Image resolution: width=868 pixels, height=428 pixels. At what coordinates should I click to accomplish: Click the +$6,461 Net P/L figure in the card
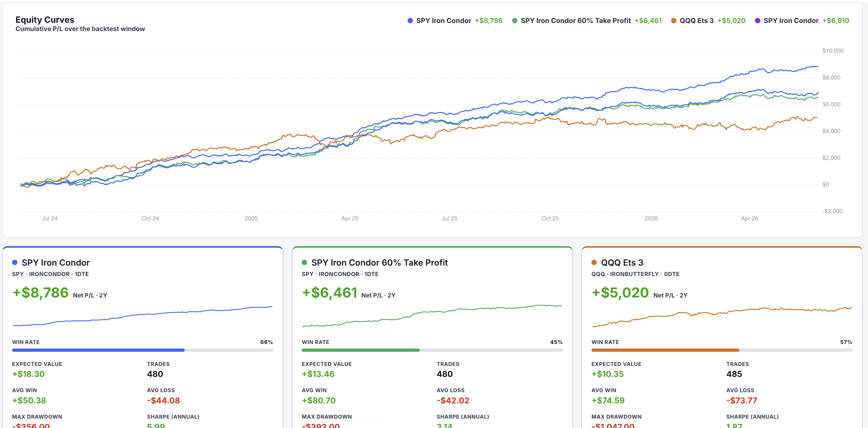330,293
